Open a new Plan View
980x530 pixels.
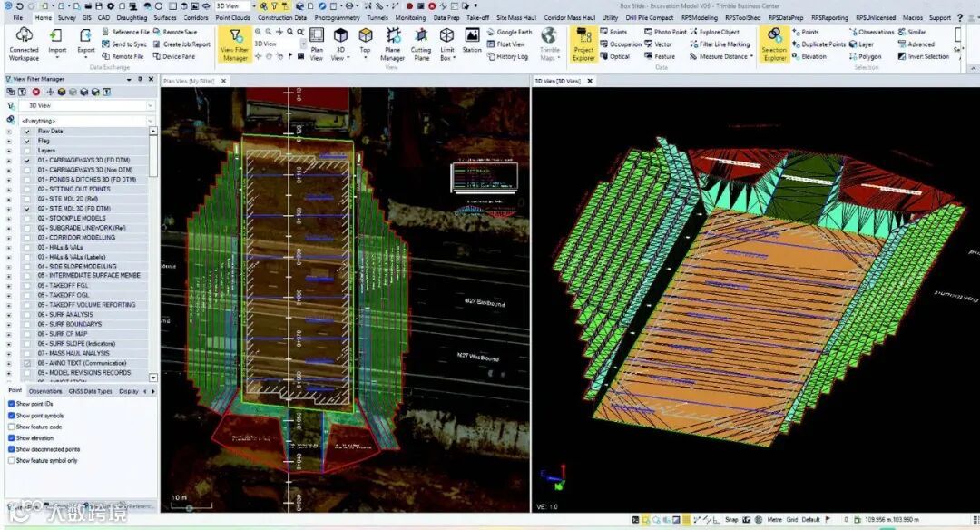coord(317,44)
